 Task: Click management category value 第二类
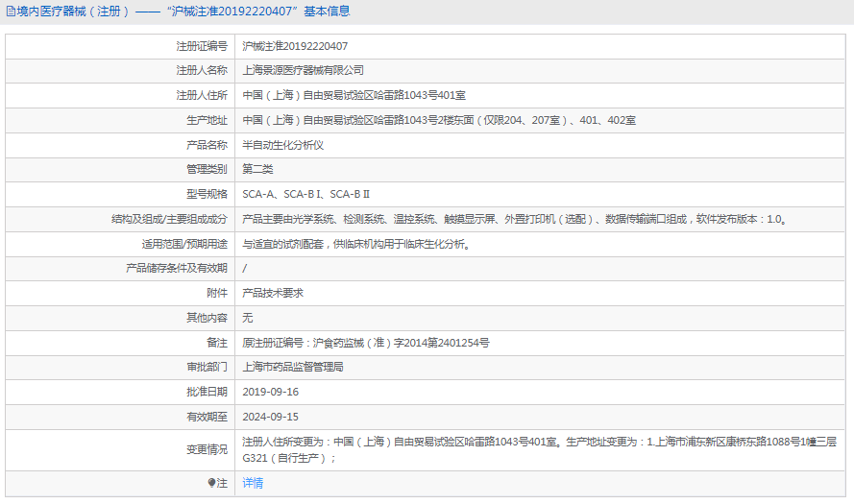[x=257, y=169]
